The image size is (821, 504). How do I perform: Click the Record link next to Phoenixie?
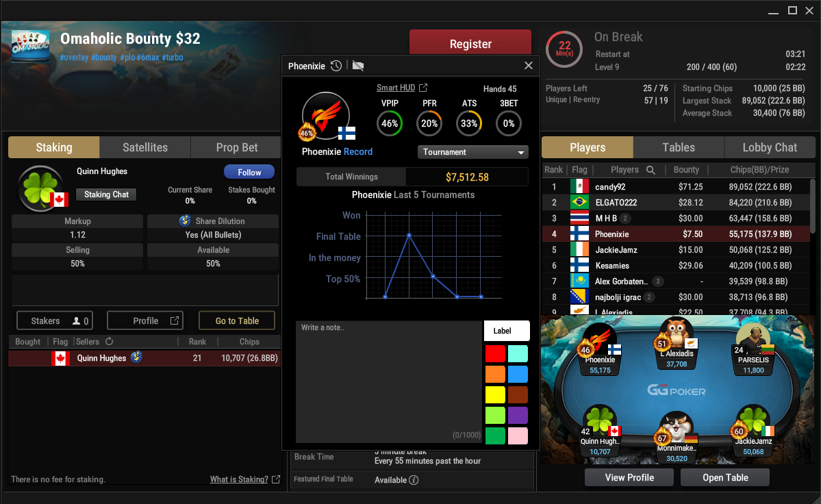coord(358,152)
